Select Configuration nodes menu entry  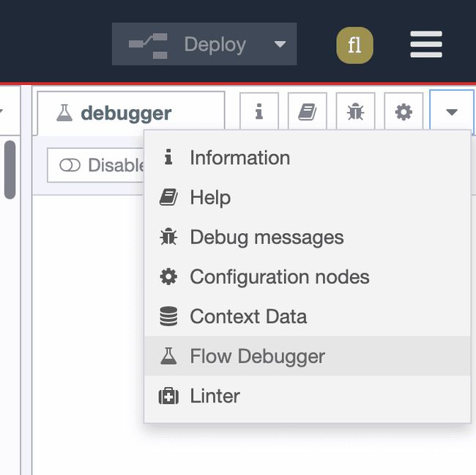(x=279, y=276)
